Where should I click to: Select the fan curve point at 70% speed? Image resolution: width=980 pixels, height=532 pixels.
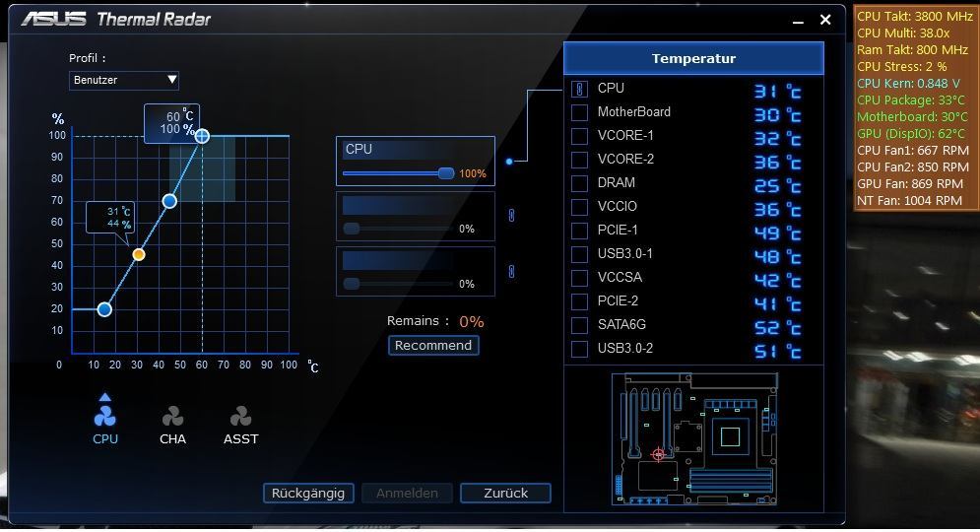coord(169,201)
